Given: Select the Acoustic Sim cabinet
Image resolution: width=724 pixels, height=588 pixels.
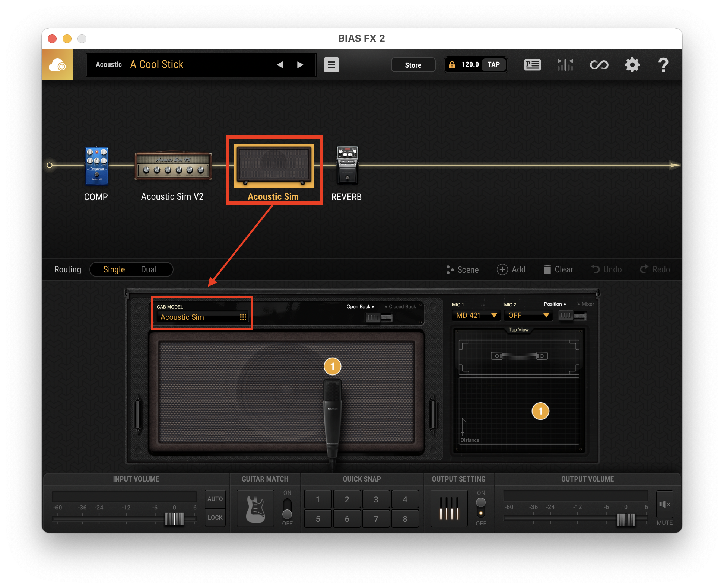Looking at the screenshot, I should [274, 166].
